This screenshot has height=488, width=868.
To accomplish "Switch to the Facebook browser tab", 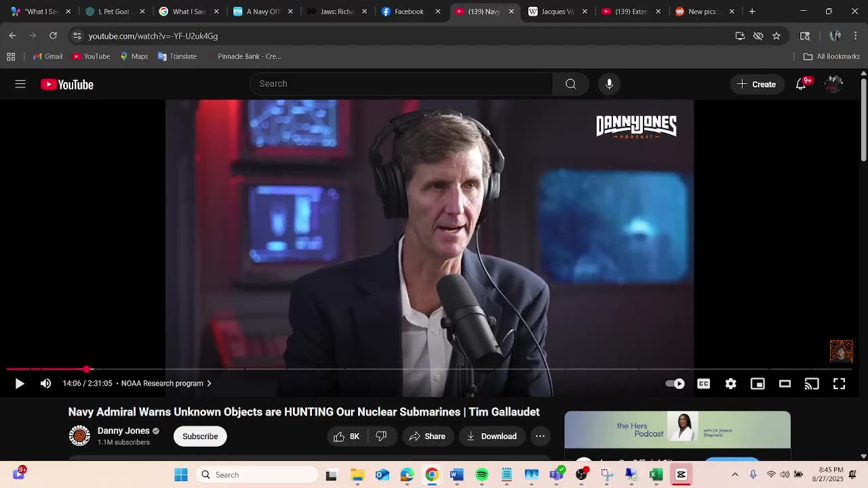I will pos(410,12).
